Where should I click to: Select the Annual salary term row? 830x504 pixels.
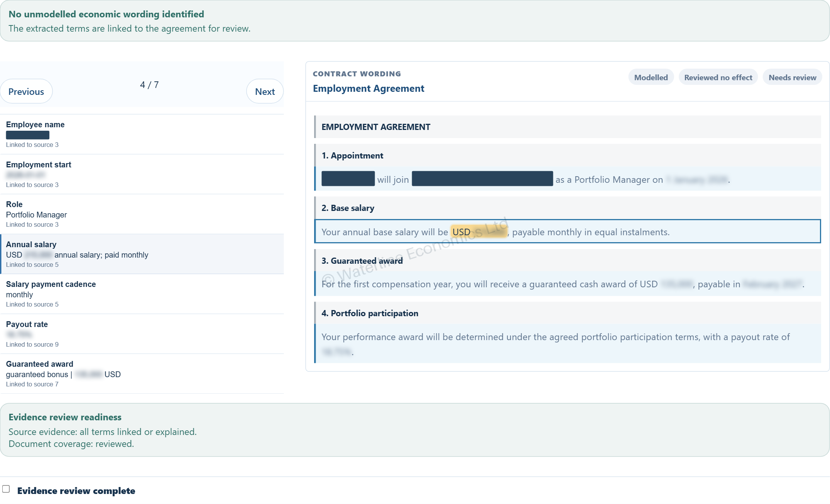[142, 254]
